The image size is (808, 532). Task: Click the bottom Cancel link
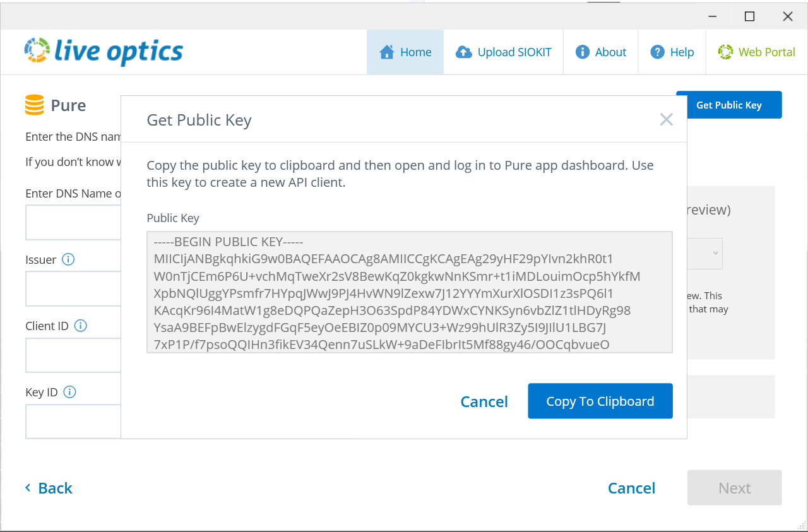point(631,488)
